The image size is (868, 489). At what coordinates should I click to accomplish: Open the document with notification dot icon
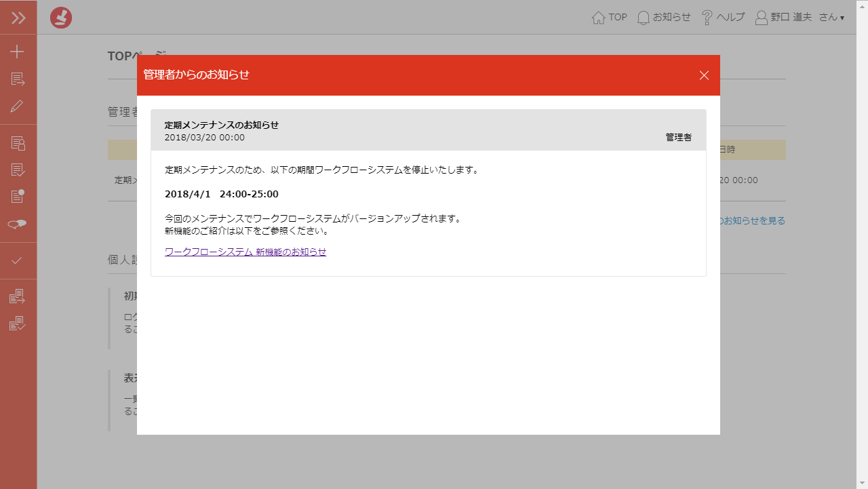pos(18,197)
